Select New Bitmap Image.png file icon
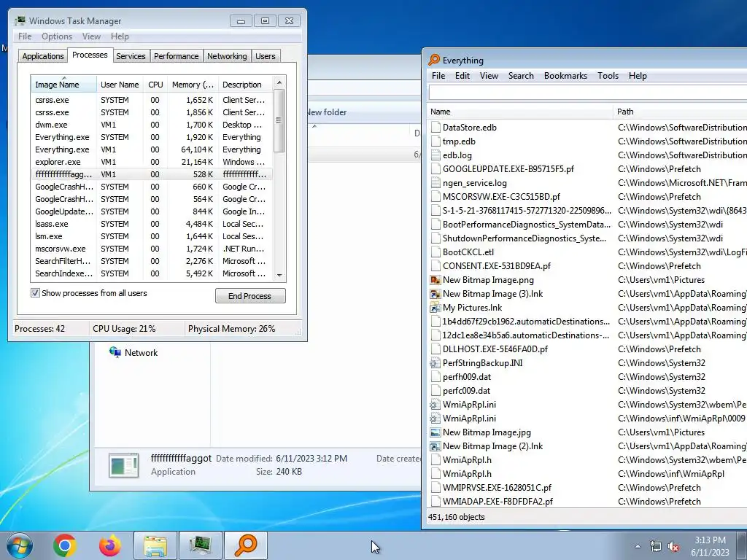The height and width of the screenshot is (560, 747). 435,280
